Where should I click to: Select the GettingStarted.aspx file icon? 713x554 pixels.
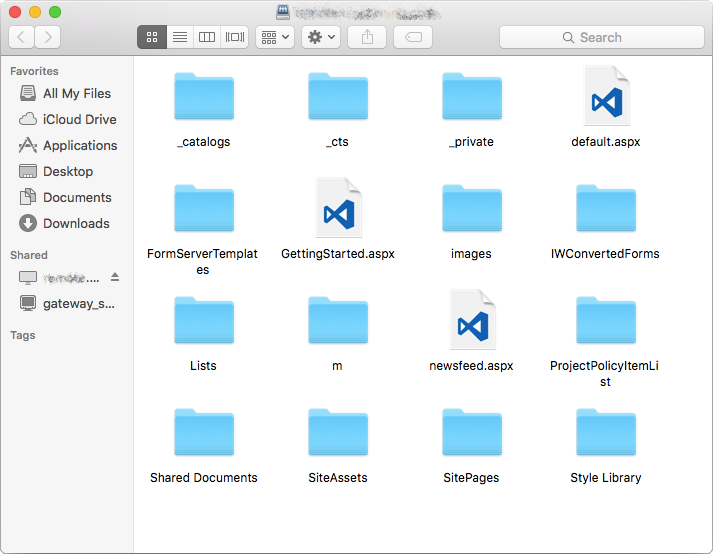click(x=338, y=209)
